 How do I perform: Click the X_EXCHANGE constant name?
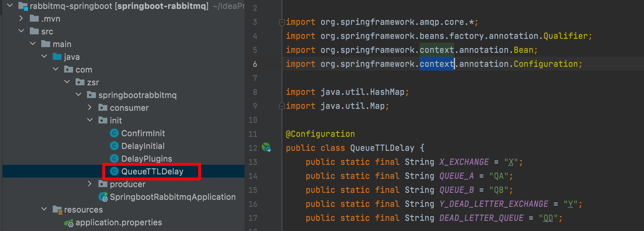tap(464, 162)
